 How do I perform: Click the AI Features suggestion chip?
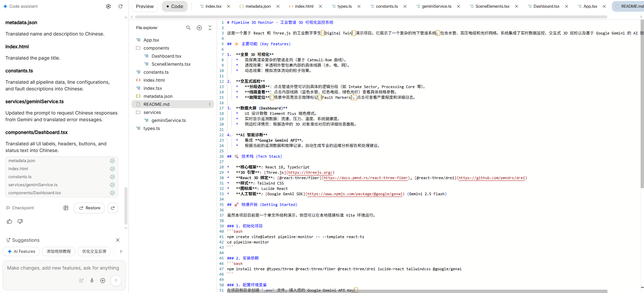[21, 251]
